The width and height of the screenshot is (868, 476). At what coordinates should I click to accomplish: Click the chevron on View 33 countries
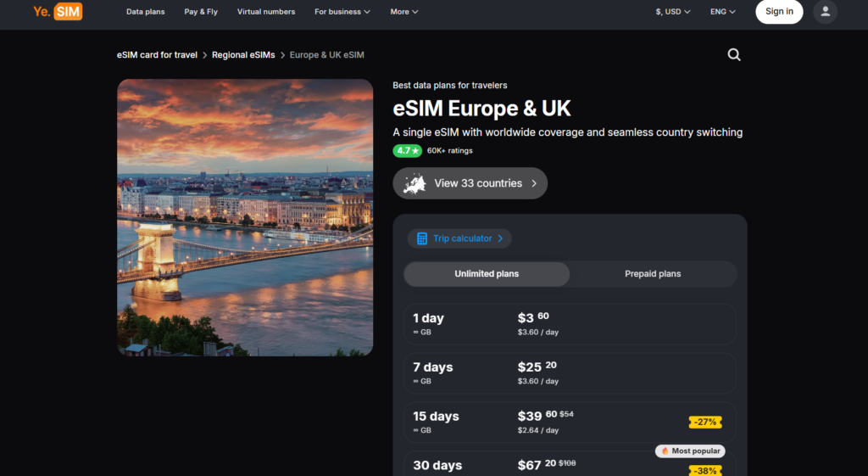[x=534, y=183]
